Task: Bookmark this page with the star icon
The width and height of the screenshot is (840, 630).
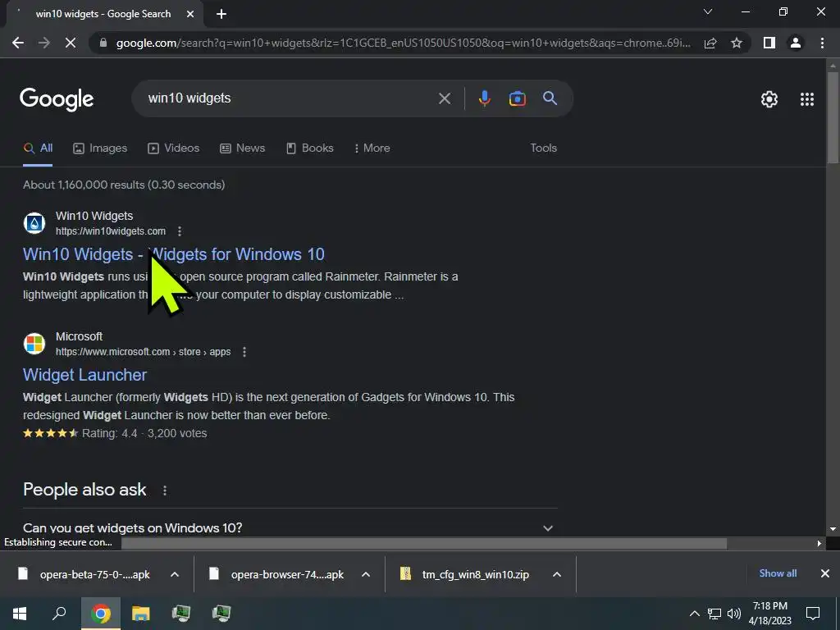Action: point(737,43)
